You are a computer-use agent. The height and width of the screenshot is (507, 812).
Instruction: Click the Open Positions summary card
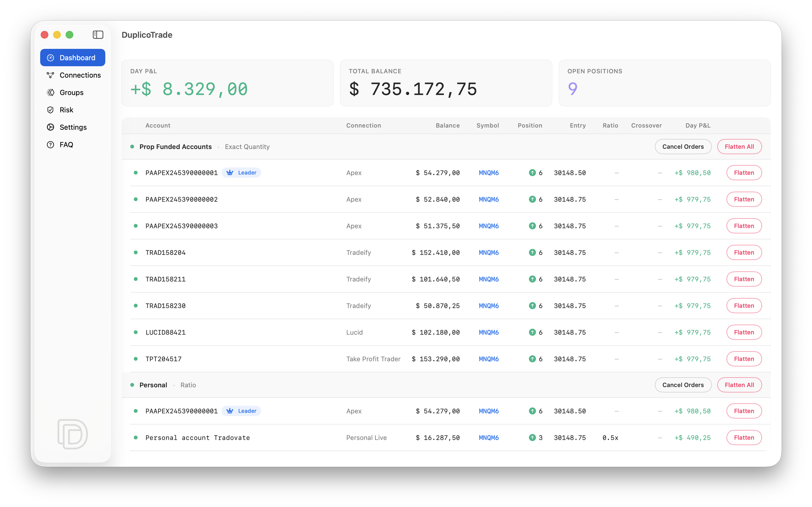coord(664,83)
